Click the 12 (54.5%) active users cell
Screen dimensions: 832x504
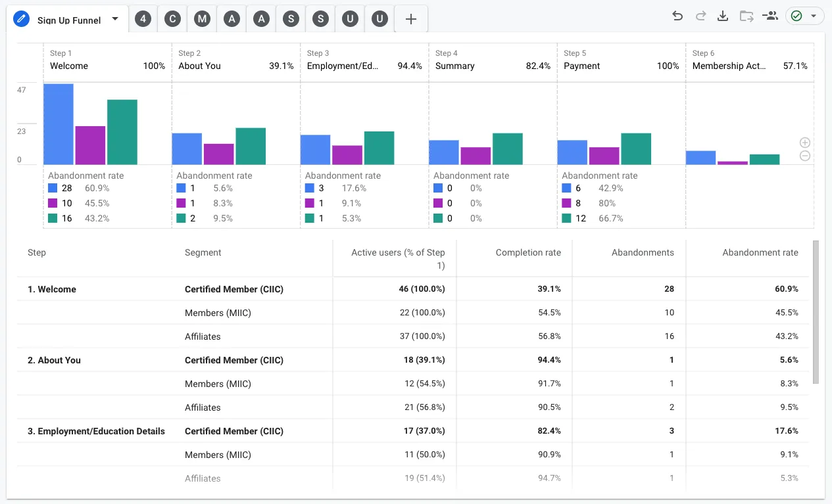pos(425,384)
